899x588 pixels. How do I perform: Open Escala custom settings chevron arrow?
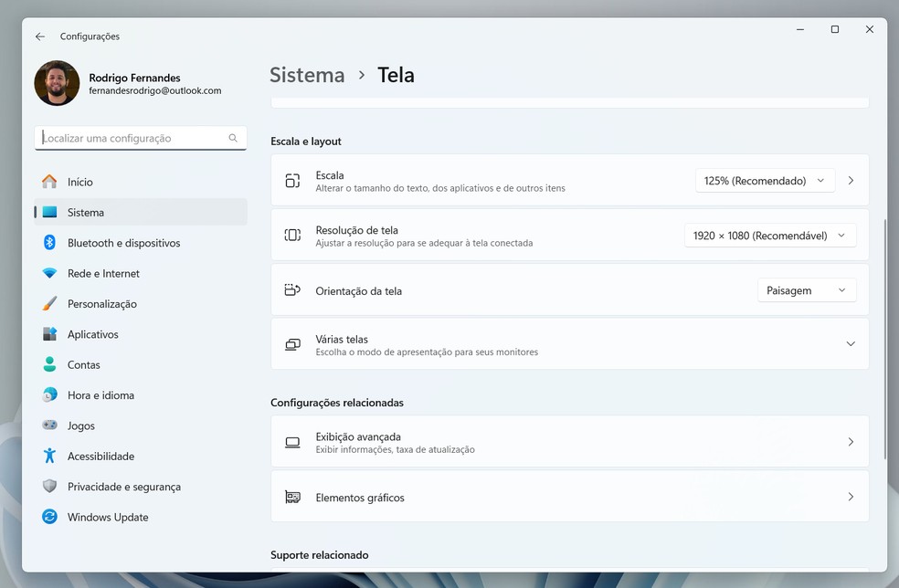[851, 181]
